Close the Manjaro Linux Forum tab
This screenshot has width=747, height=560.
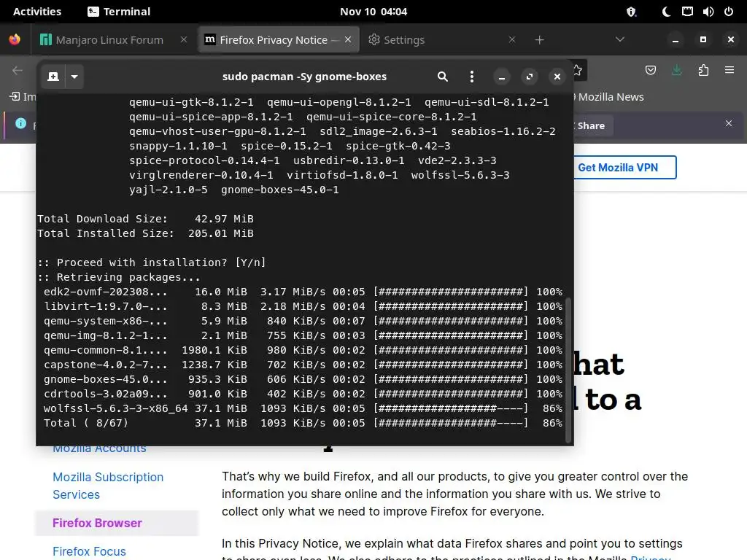[183, 39]
